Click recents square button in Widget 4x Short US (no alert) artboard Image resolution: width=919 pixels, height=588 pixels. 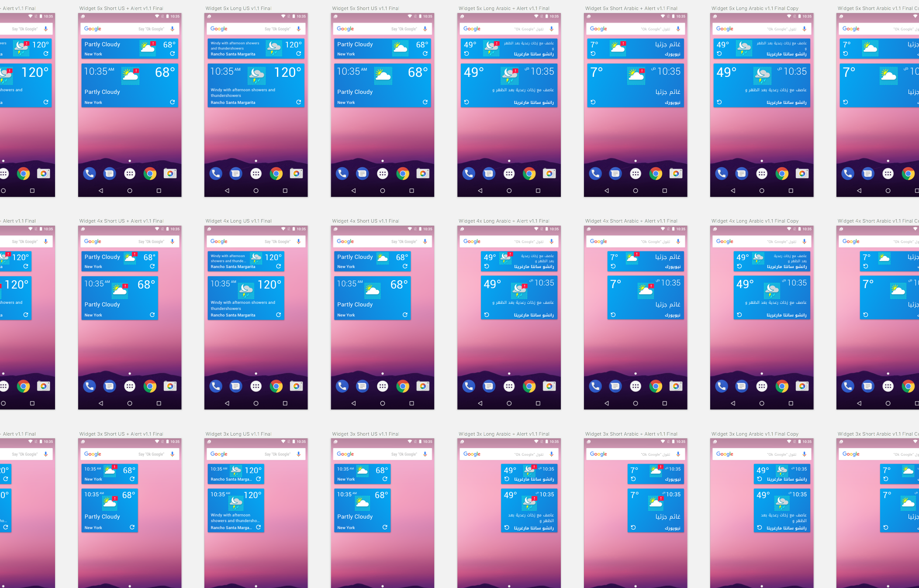click(411, 403)
